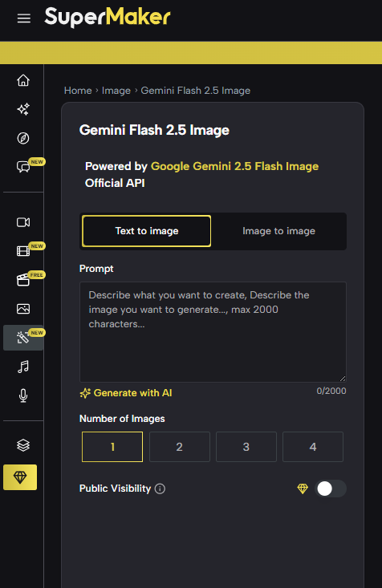Open the microphone voice sidebar icon
This screenshot has width=382, height=588.
(x=23, y=395)
